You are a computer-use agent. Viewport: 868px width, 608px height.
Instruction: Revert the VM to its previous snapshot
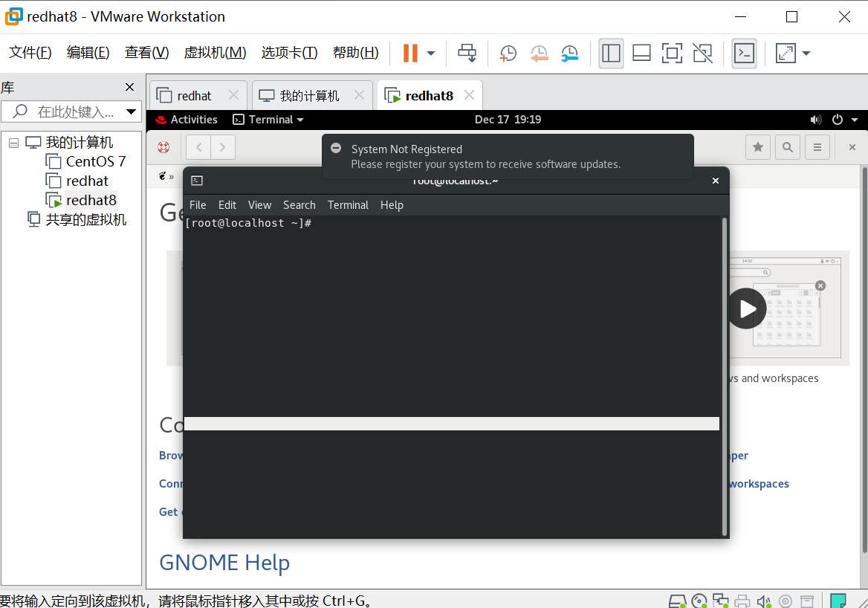pos(539,54)
